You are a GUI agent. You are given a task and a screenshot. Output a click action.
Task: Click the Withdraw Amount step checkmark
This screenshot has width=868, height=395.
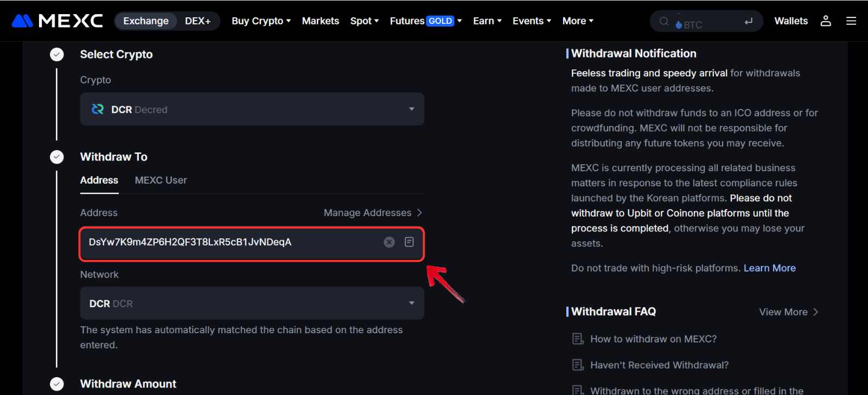[57, 384]
